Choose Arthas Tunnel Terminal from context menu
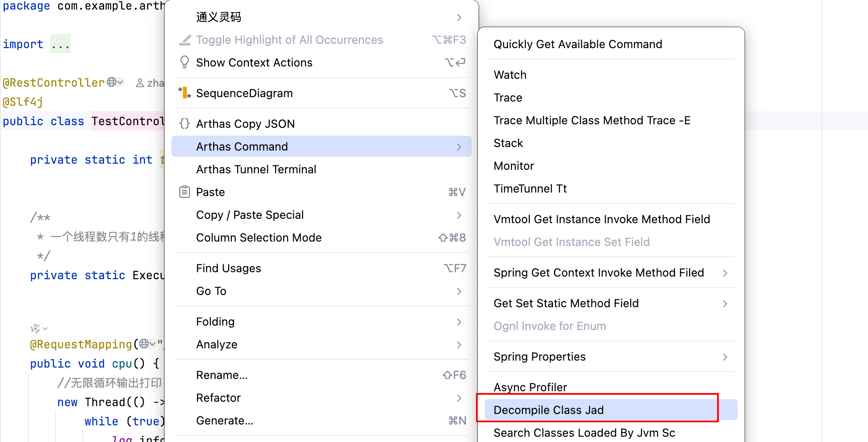The height and width of the screenshot is (442, 868). [x=256, y=169]
